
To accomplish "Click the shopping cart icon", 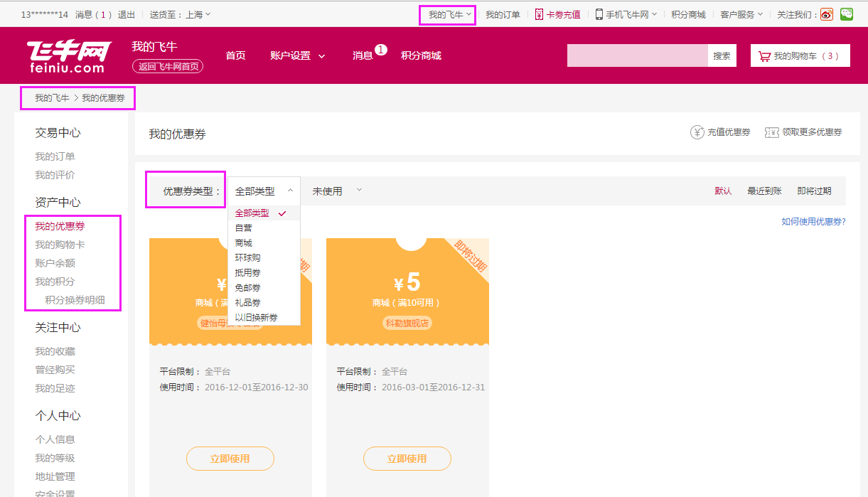I will pyautogui.click(x=764, y=55).
